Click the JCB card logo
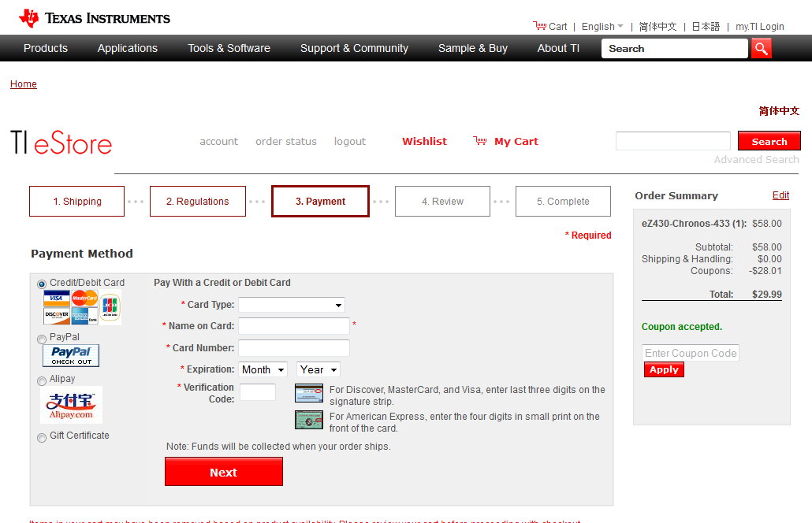The height and width of the screenshot is (523, 812). pyautogui.click(x=110, y=306)
